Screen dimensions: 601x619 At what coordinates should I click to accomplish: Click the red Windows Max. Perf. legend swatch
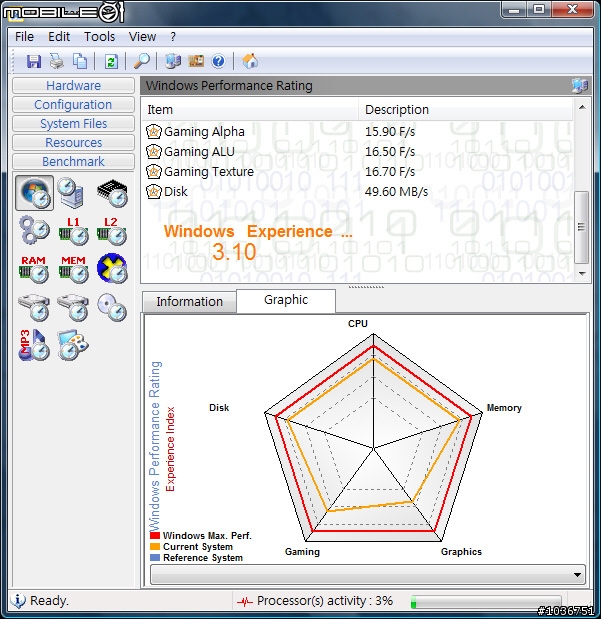point(155,536)
